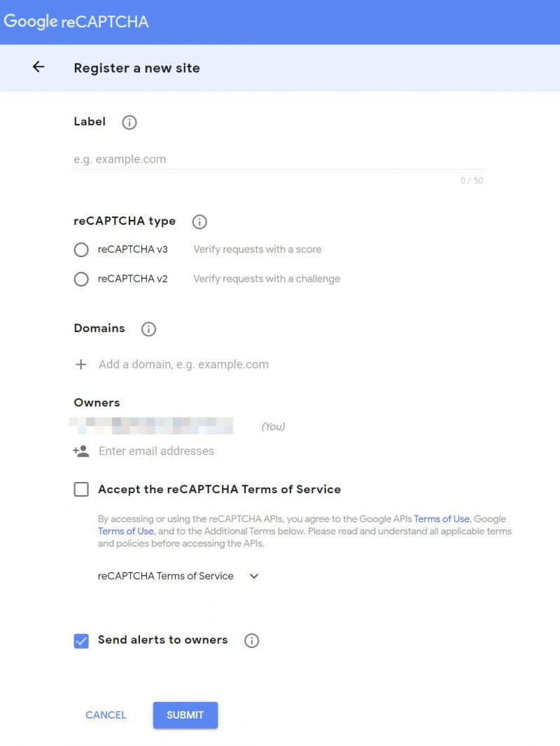The image size is (560, 746).
Task: Open the Google APIs Terms of Use link
Action: pos(442,519)
